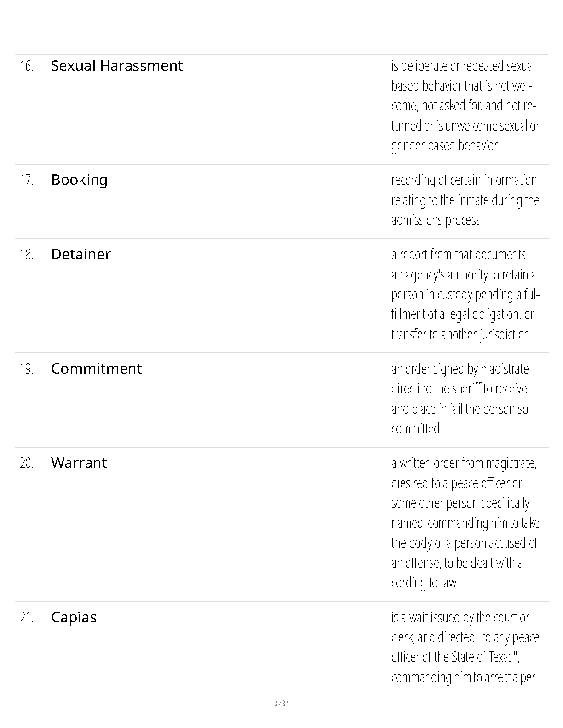Viewport: 563px width, 728px height.
Task: Select the "Booking" term heading
Action: 79,180
